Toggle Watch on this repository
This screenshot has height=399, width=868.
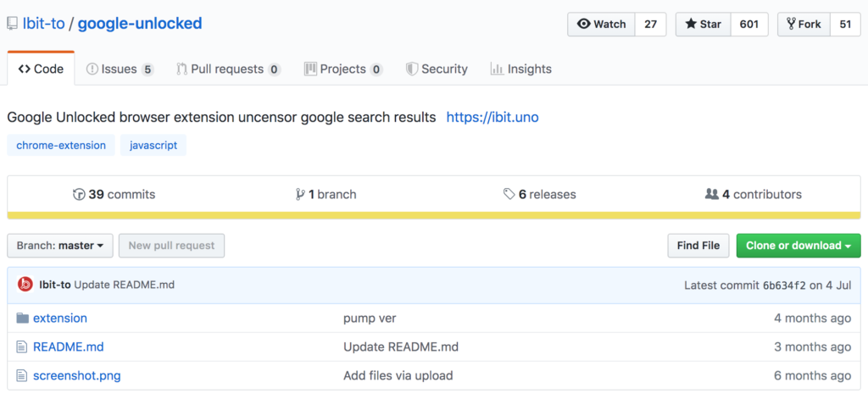click(x=602, y=25)
